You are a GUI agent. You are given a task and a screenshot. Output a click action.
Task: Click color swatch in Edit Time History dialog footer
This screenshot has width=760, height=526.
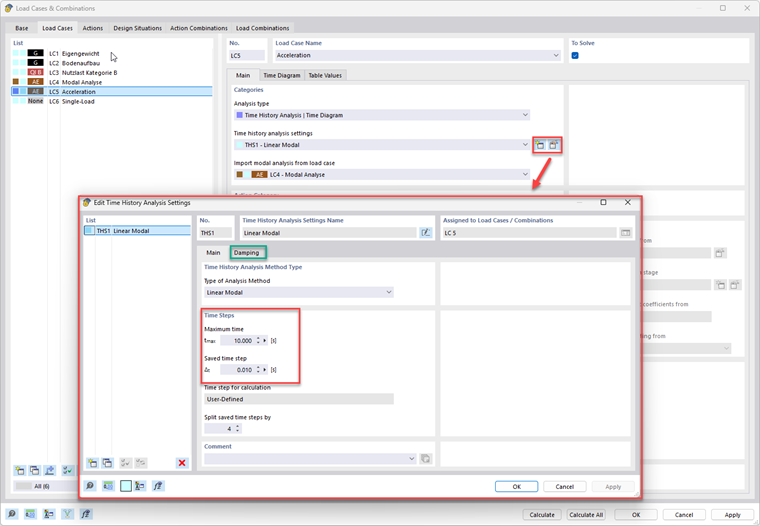(126, 486)
